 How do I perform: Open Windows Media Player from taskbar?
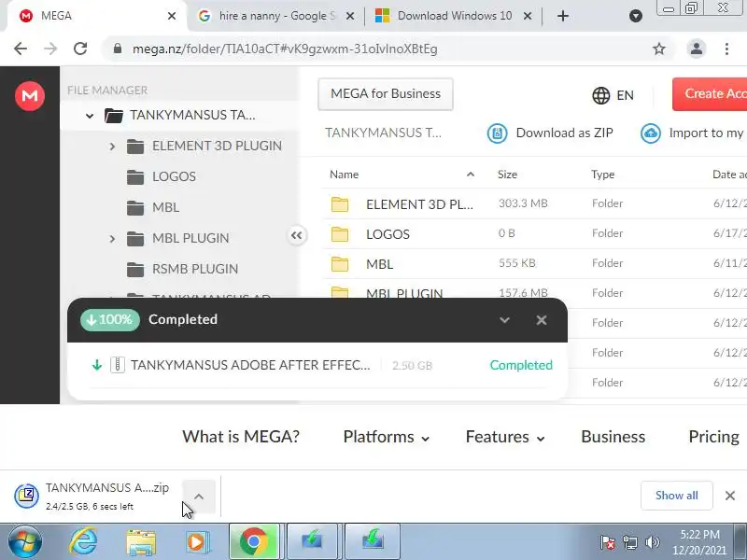[196, 542]
